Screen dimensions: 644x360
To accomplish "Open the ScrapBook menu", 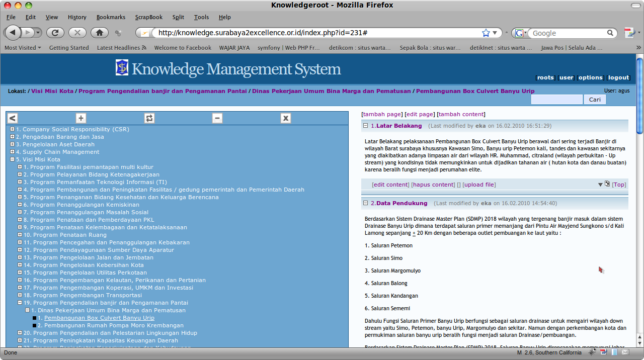I will [149, 17].
